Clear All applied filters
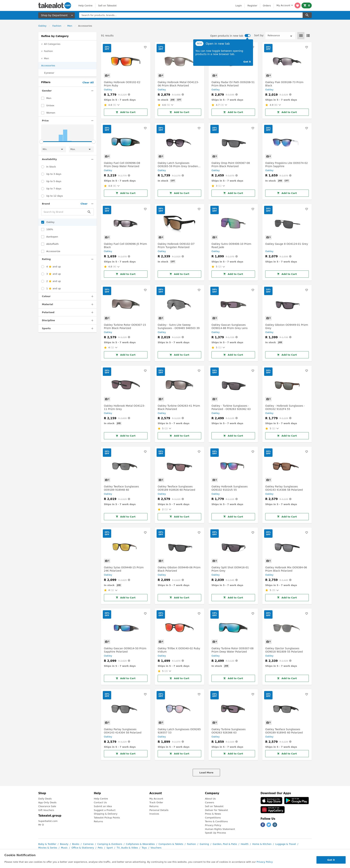This screenshot has width=350, height=868. click(x=88, y=82)
